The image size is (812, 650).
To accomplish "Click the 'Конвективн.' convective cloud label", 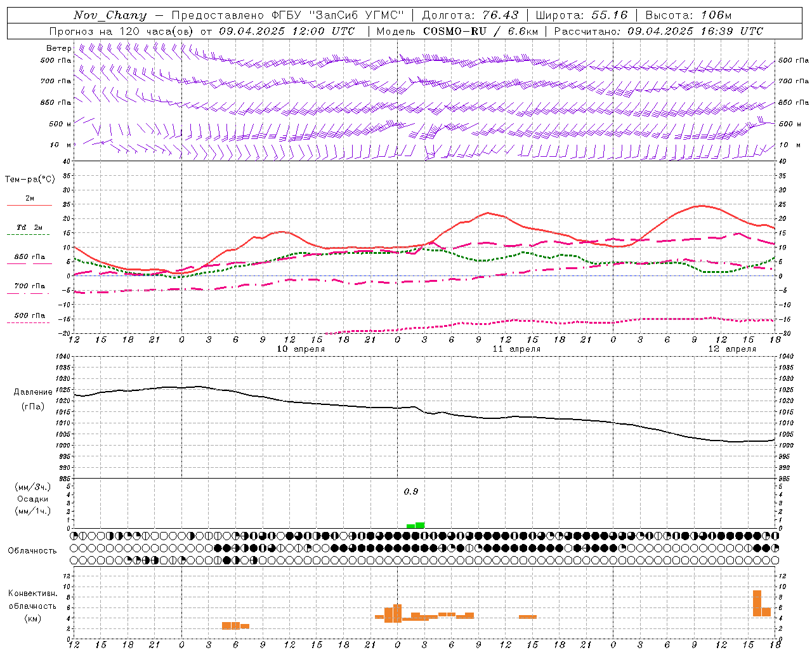I will 33,594.
